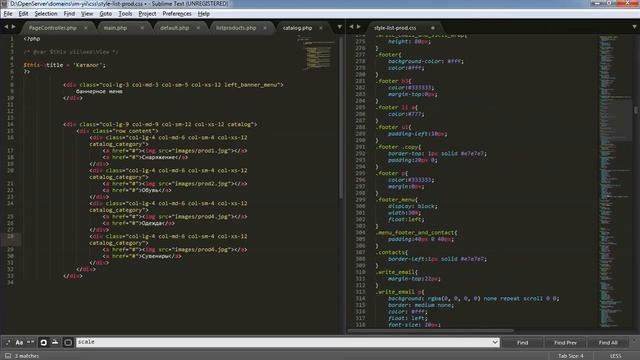Viewport: 640px width, 360px height.
Task: Expand find history dropdown arrow
Action: [495, 342]
